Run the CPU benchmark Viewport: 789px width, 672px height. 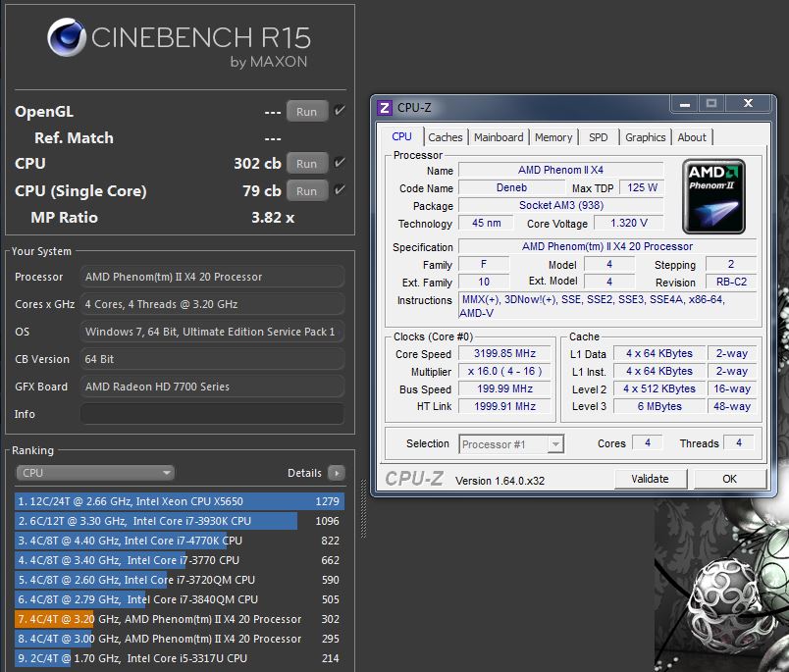tap(307, 164)
